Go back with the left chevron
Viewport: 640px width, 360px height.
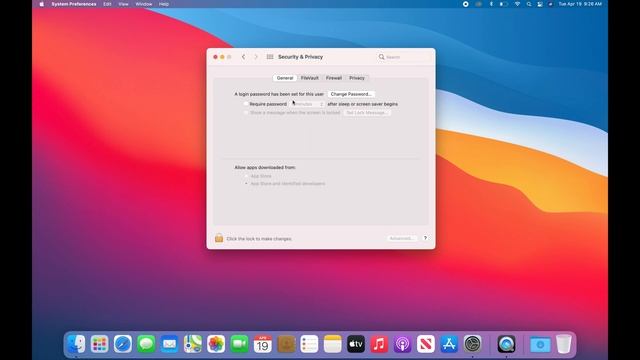244,57
